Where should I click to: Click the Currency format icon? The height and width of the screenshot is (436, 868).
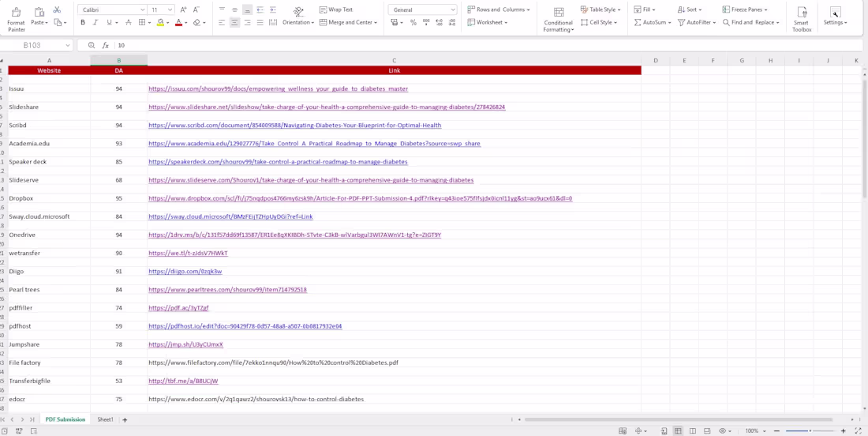[395, 22]
